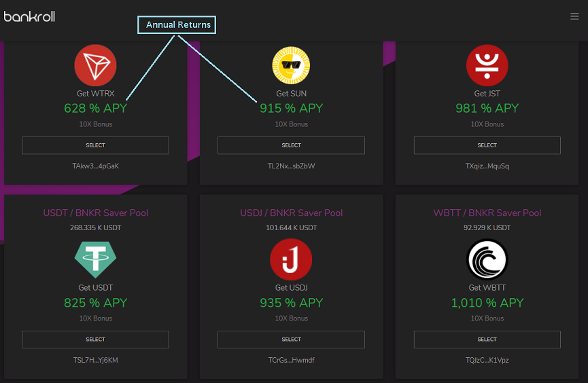This screenshot has width=588, height=383.
Task: Click the 92.929 K USDT amount
Action: click(487, 228)
